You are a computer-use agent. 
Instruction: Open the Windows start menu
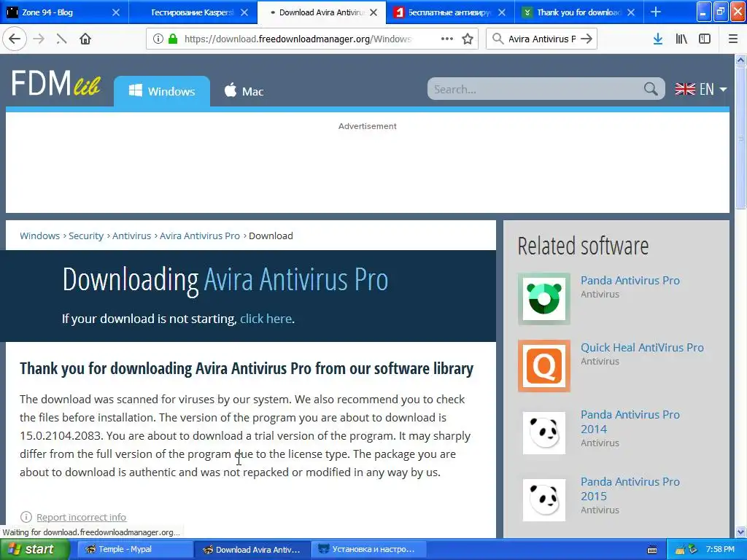tap(35, 550)
